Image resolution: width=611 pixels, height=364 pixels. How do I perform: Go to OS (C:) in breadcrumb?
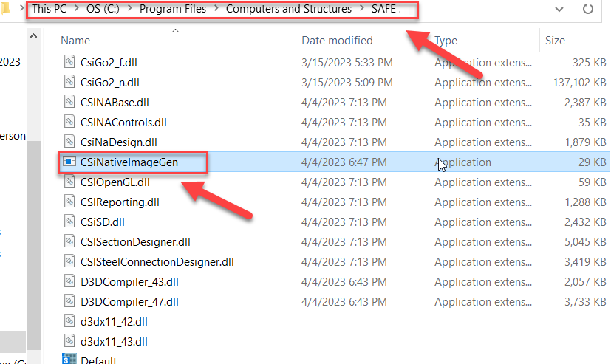(x=106, y=10)
